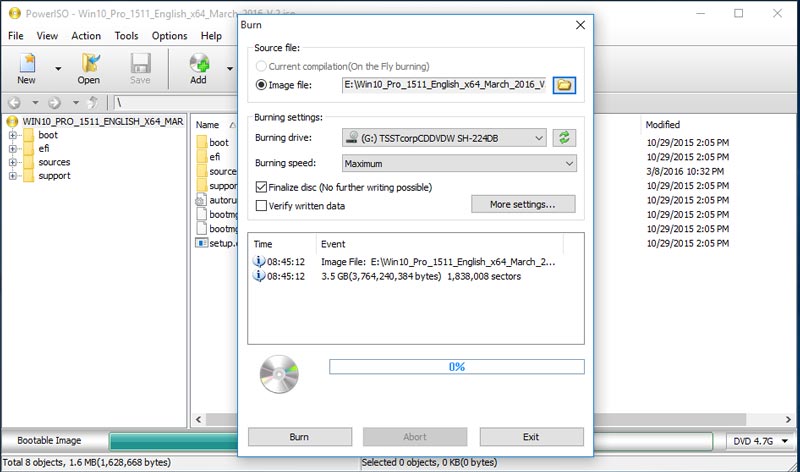Click the CD disc graphic in Burn dialog
The width and height of the screenshot is (800, 472).
(279, 374)
